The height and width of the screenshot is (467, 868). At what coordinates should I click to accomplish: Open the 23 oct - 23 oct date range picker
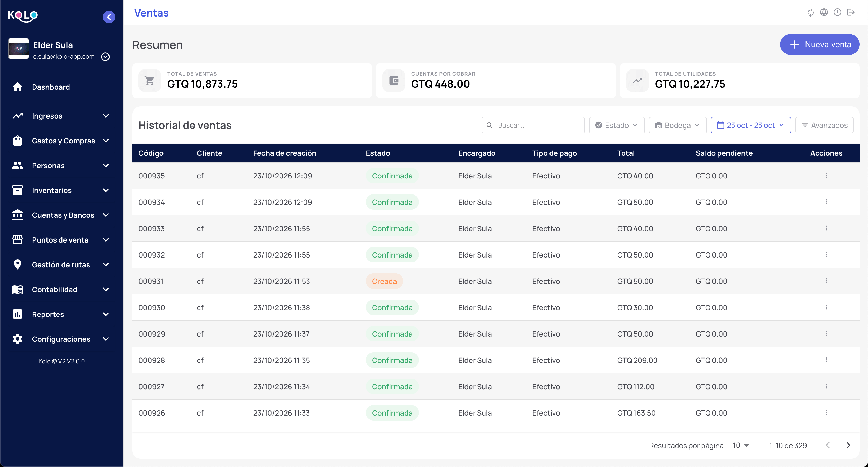click(751, 125)
